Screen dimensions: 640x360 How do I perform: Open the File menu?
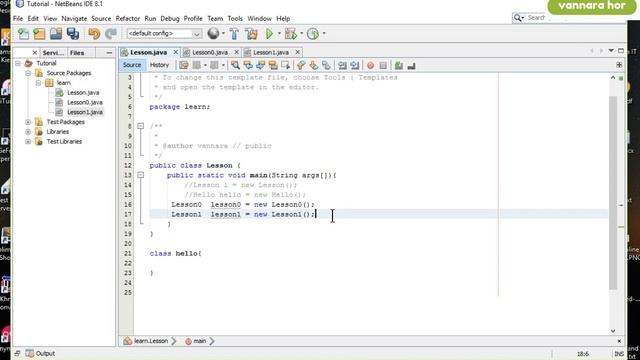[x=18, y=18]
